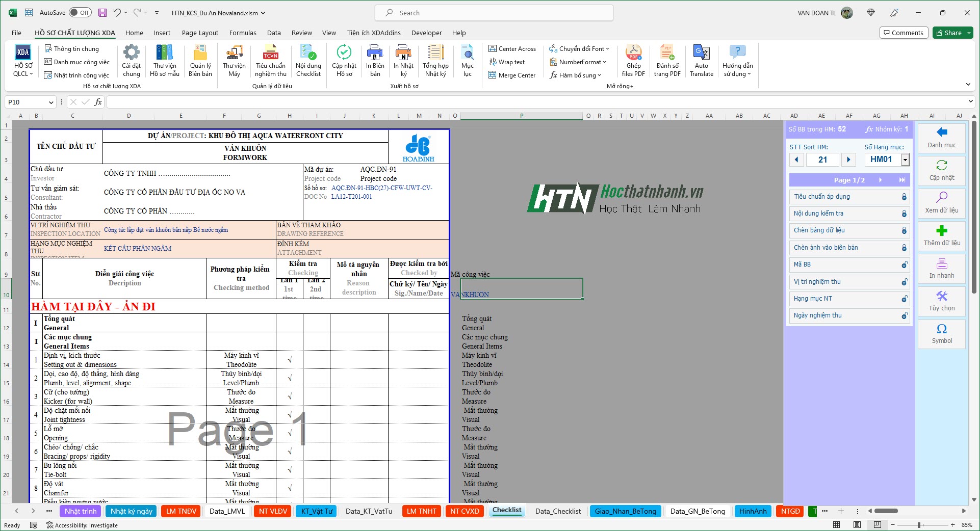980x531 pixels.
Task: Open Tiêu chuẩn nghiệm thu tool
Action: 270,60
